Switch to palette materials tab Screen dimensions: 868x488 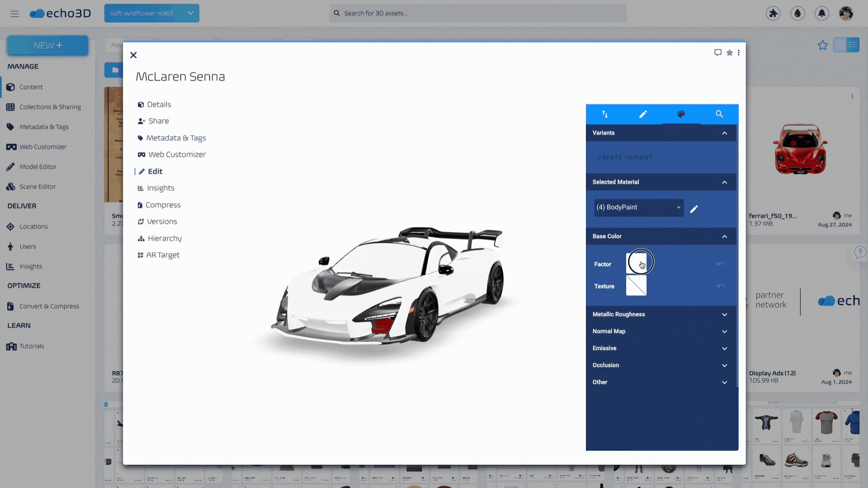point(681,114)
